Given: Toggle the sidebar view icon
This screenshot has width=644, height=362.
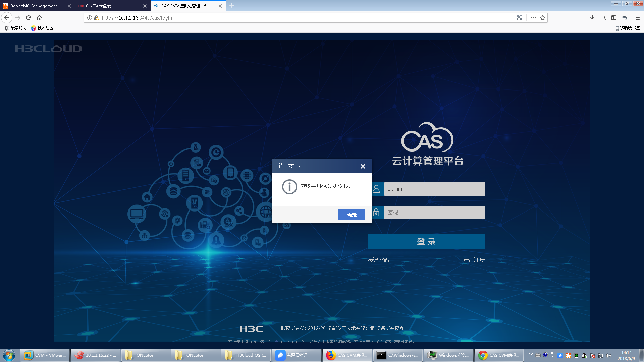Looking at the screenshot, I should coord(614,18).
